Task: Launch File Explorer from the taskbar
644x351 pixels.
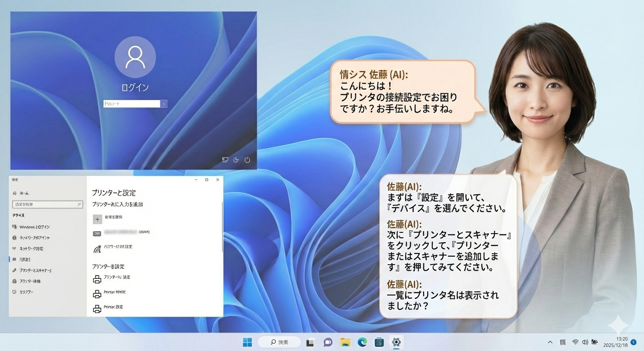Action: (344, 342)
